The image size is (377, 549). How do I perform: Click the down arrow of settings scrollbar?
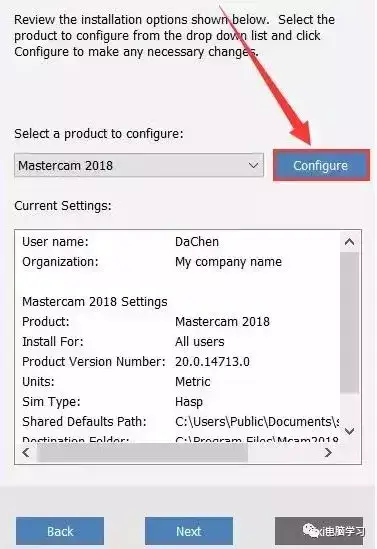349,431
